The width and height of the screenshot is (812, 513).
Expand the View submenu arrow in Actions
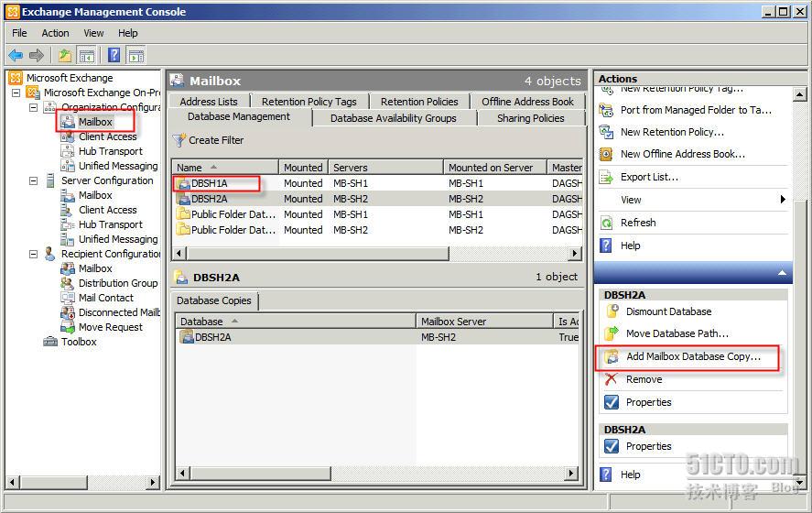click(783, 200)
